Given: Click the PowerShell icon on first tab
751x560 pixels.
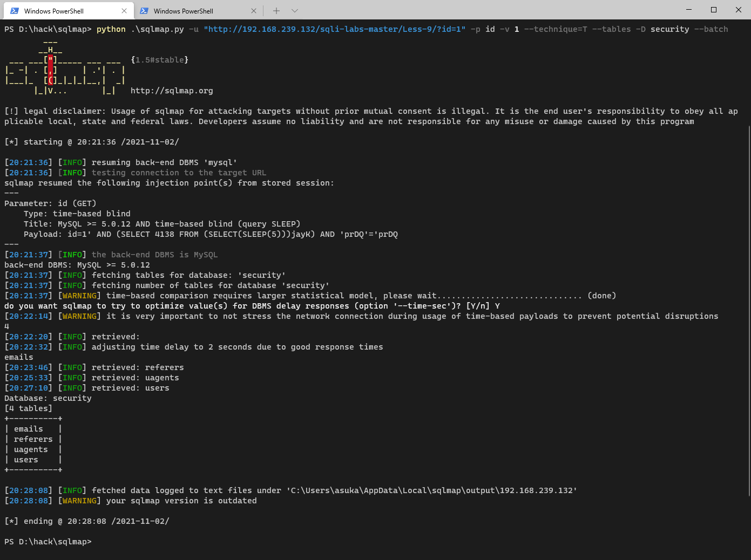Looking at the screenshot, I should pyautogui.click(x=15, y=11).
